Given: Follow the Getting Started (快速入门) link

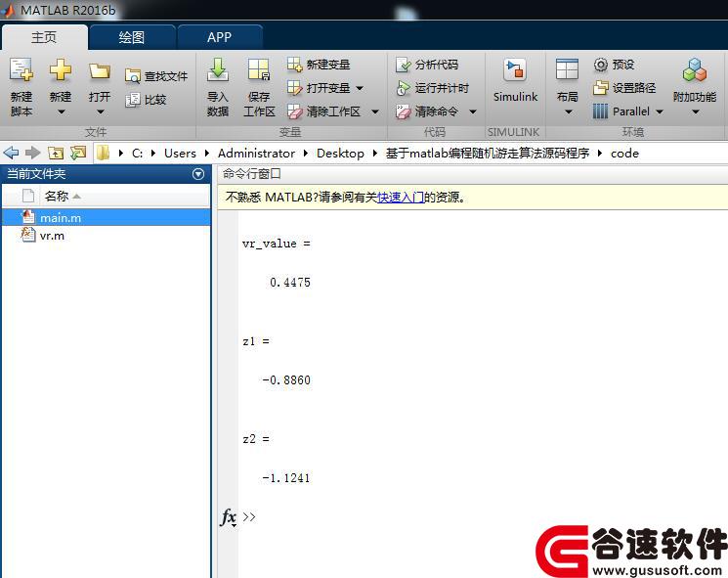Looking at the screenshot, I should click(x=401, y=198).
